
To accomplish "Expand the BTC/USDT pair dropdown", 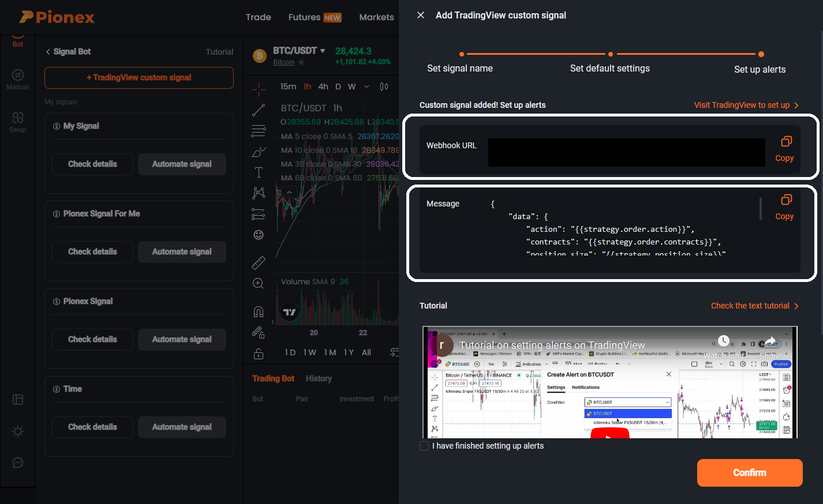I will 322,51.
